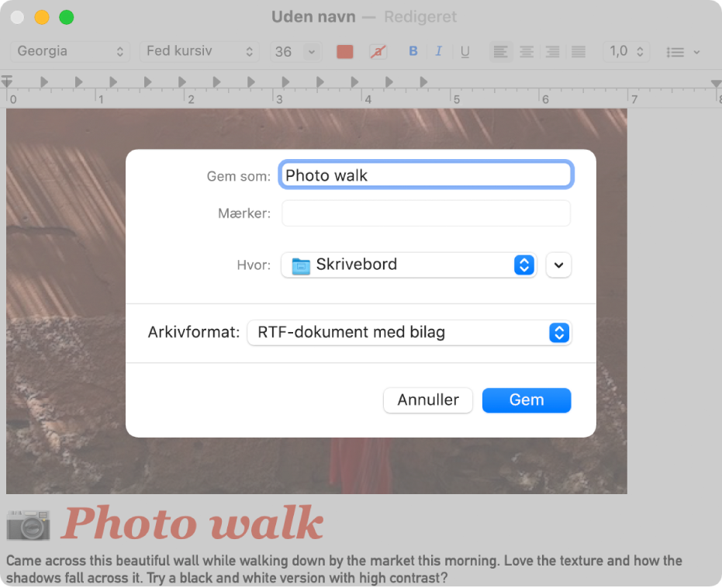
Task: Click the camera emoji in the document
Action: tap(28, 524)
